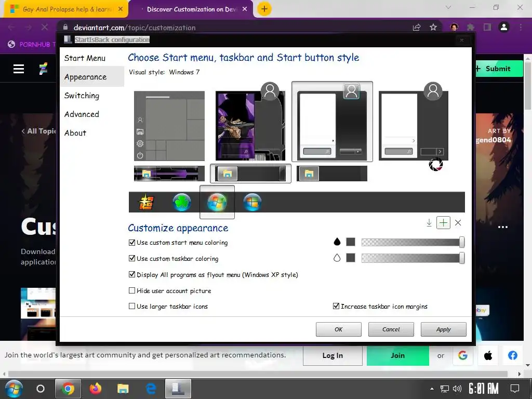Sign in with Facebook icon
The width and height of the screenshot is (532, 399).
(x=513, y=355)
